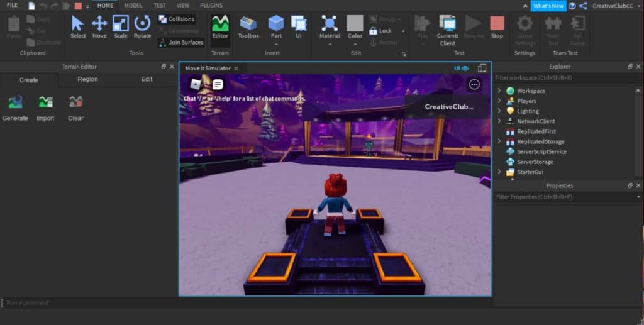This screenshot has height=325, width=644.
Task: Switch to the PLUGINS ribbon tab
Action: tap(211, 6)
